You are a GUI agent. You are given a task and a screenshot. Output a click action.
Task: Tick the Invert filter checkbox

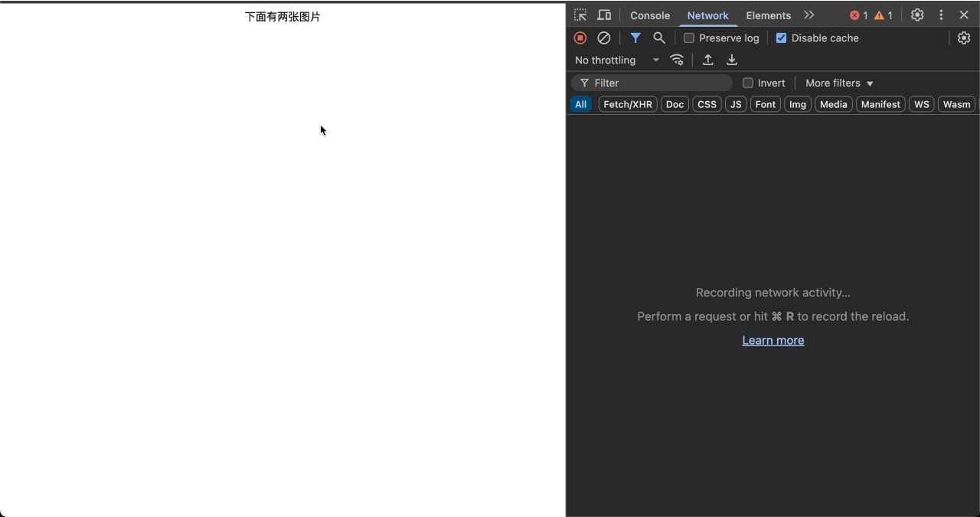(x=748, y=83)
